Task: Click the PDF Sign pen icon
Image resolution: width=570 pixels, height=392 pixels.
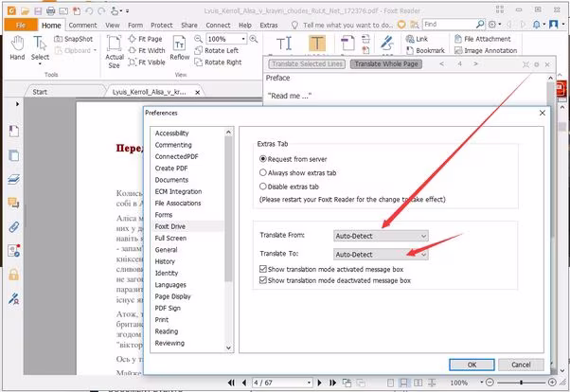Action: point(387,44)
